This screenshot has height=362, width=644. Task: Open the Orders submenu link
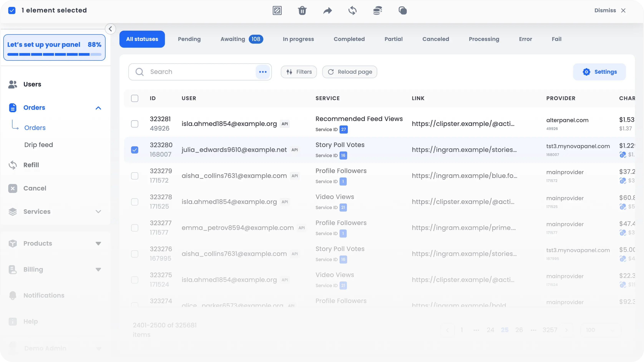[35, 128]
